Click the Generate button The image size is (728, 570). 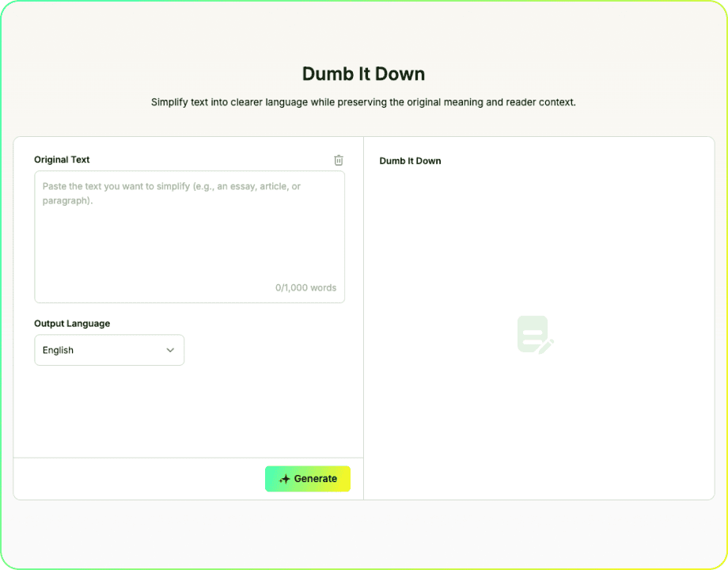[308, 478]
